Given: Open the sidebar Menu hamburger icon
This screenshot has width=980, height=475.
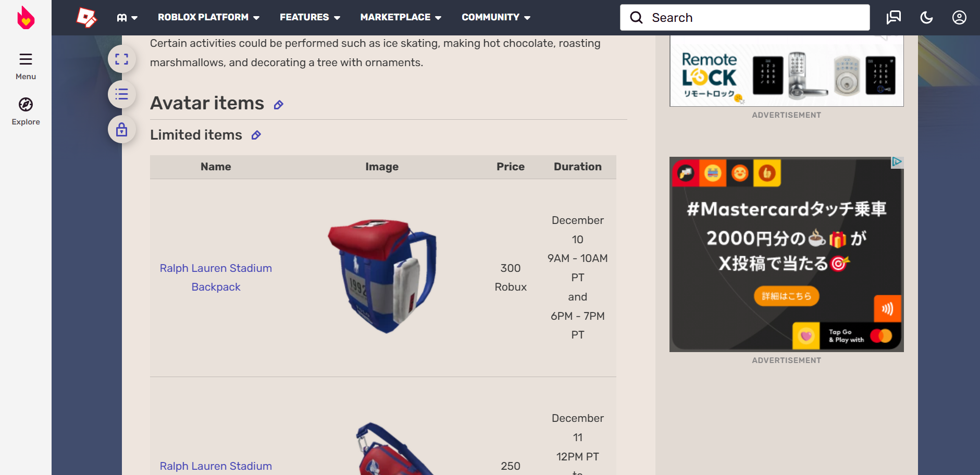Looking at the screenshot, I should (26, 59).
